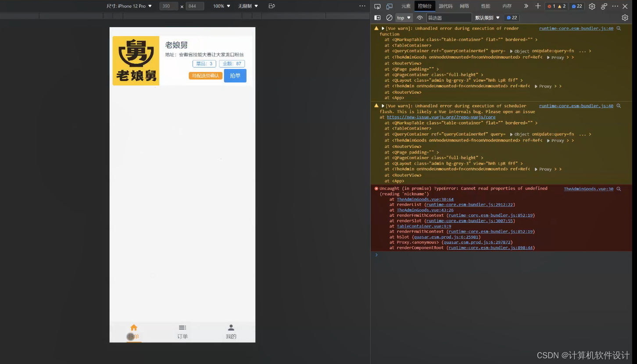Switch to the 网络 network tab

click(464, 6)
